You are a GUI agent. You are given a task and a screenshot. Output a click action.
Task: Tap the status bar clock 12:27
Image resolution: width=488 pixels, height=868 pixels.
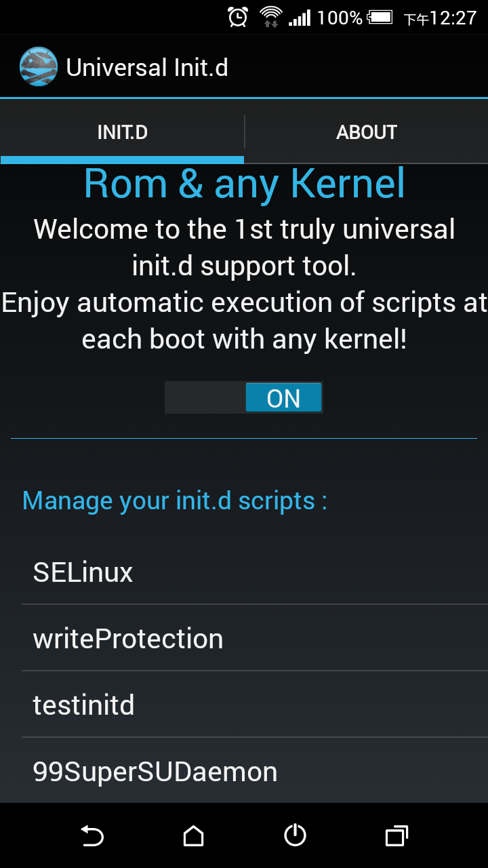[453, 18]
